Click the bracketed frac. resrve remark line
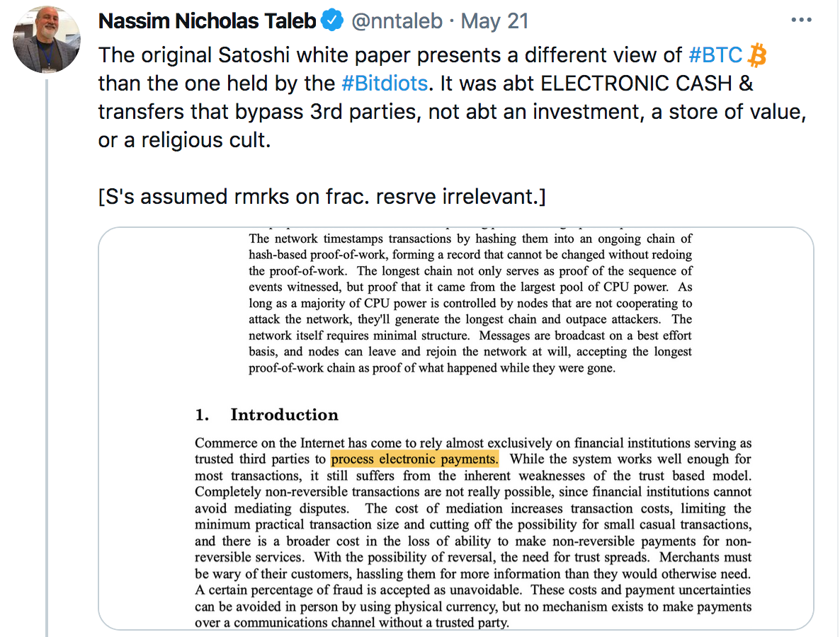 click(322, 197)
